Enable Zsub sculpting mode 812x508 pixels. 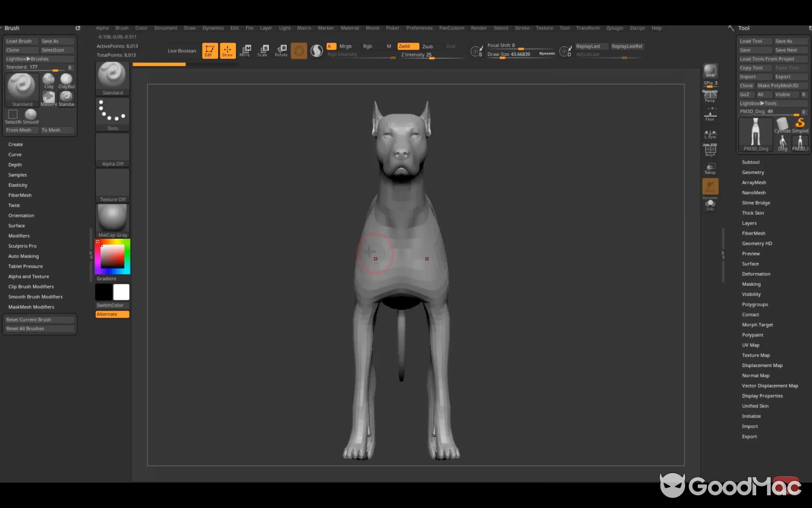(428, 46)
